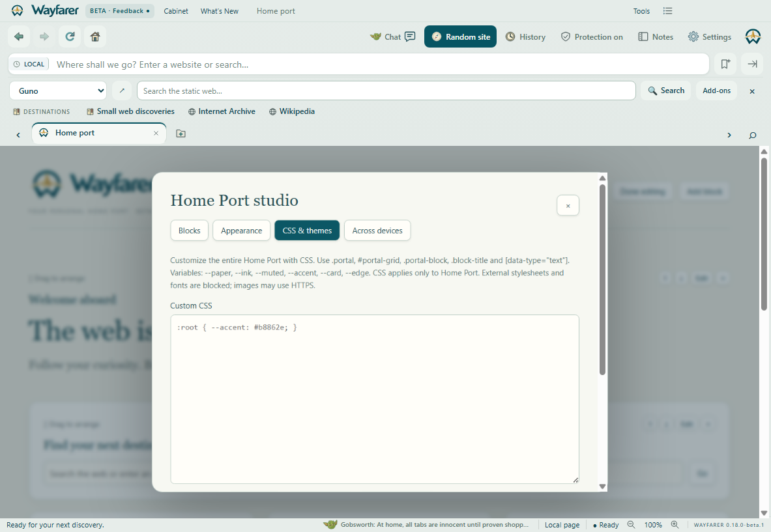The height and width of the screenshot is (532, 771).
Task: Select the CSS & themes tab
Action: (x=307, y=231)
